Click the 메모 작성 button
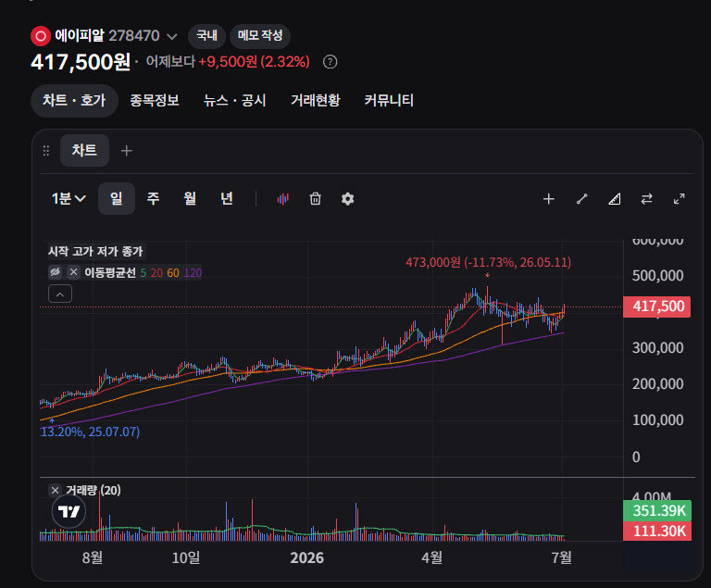 260,36
